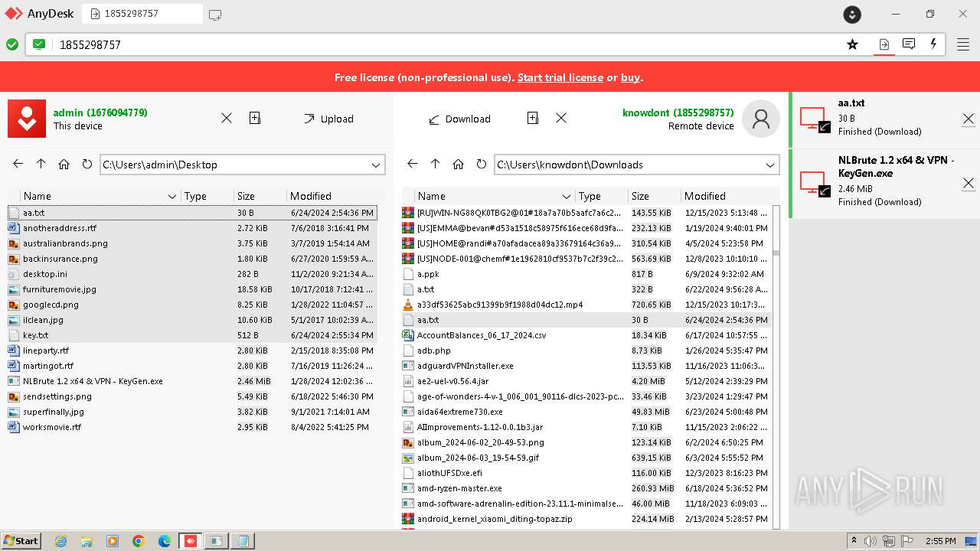Delete selected remote files with X icon
Image resolution: width=980 pixels, height=551 pixels.
pos(561,118)
